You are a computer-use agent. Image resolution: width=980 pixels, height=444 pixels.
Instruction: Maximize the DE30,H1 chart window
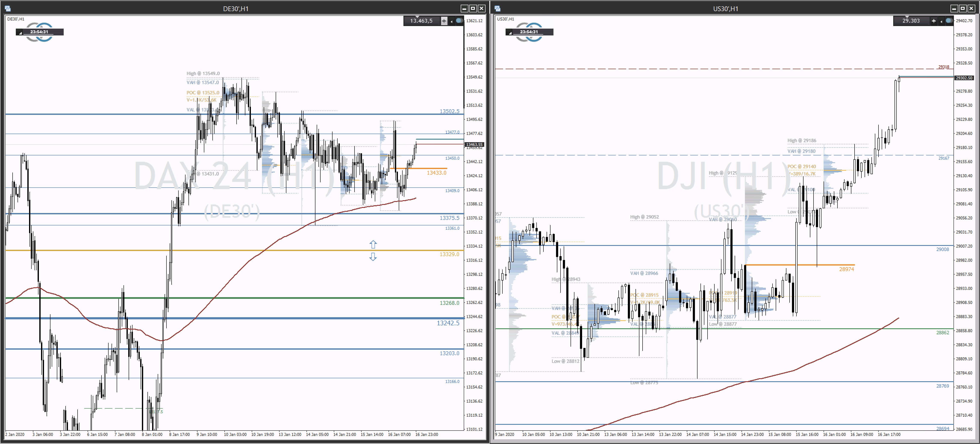click(x=473, y=8)
